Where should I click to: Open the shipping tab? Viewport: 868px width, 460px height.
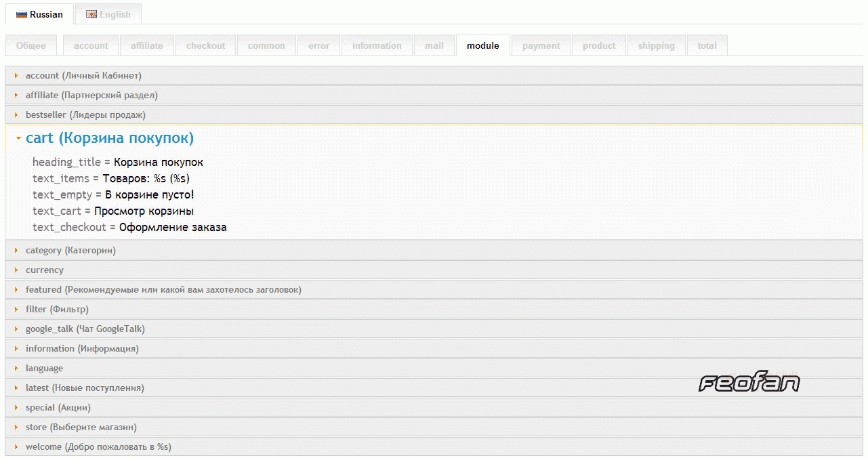point(656,45)
